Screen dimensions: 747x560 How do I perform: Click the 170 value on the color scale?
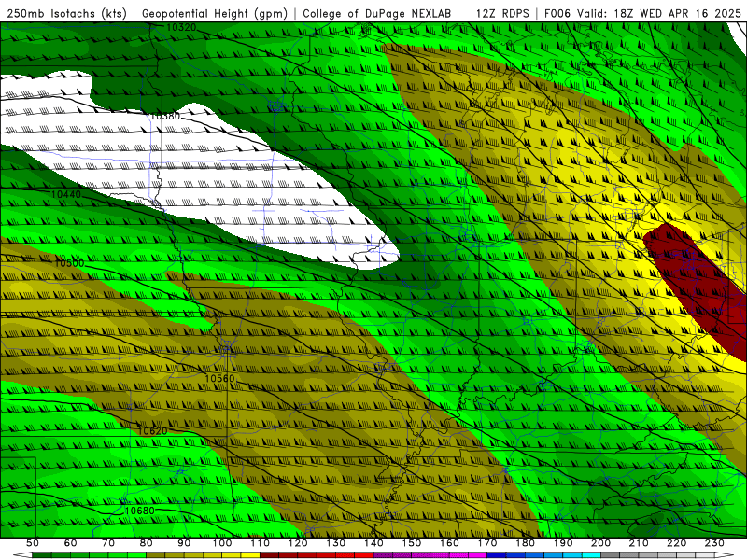click(x=486, y=543)
